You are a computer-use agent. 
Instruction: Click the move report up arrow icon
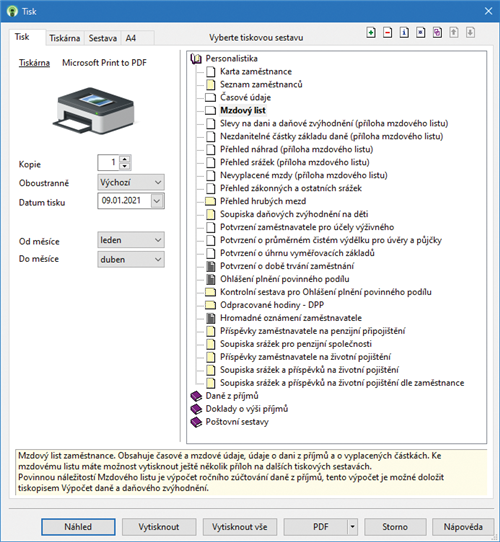tap(454, 33)
